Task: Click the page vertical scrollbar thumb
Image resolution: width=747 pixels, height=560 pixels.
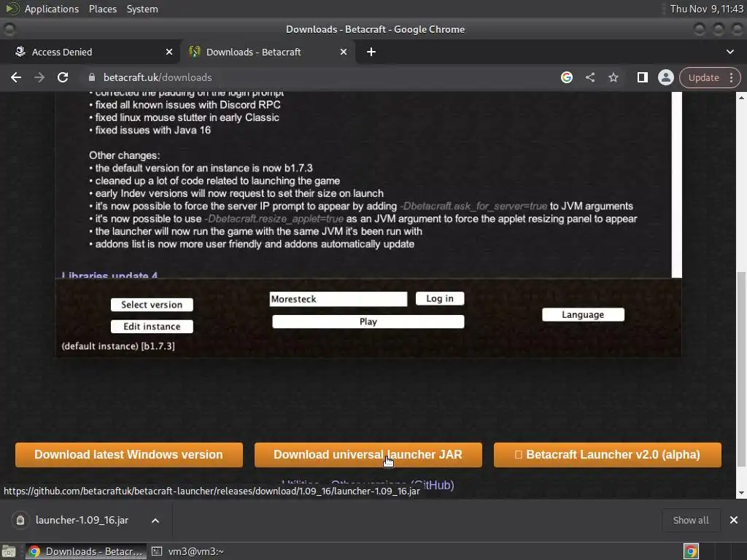Action: coord(741,369)
